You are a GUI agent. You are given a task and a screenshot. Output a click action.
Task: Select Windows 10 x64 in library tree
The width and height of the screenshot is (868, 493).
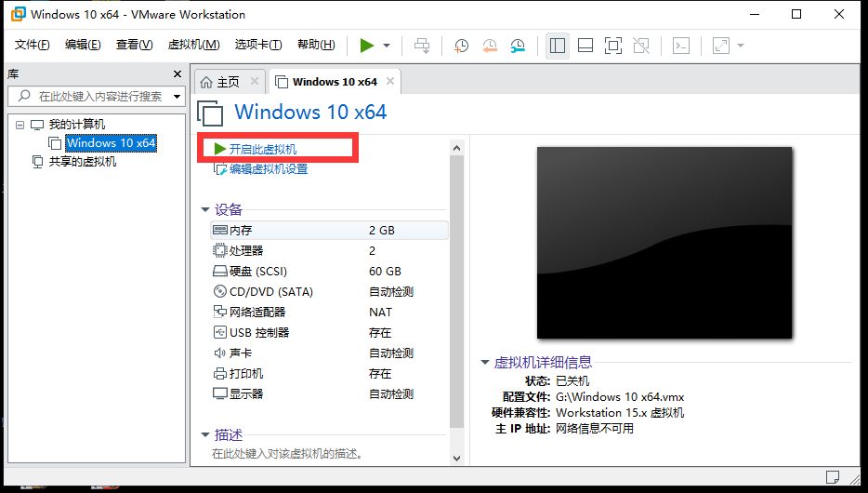click(111, 143)
